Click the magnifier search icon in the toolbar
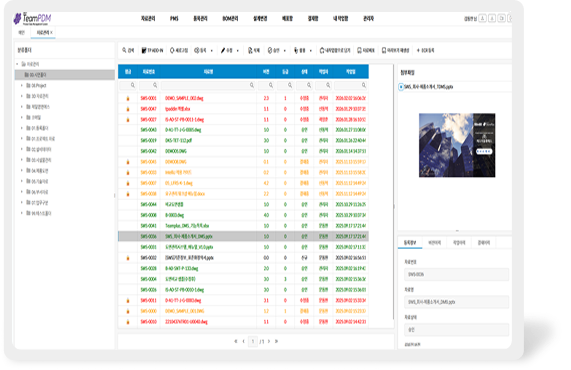 click(124, 50)
